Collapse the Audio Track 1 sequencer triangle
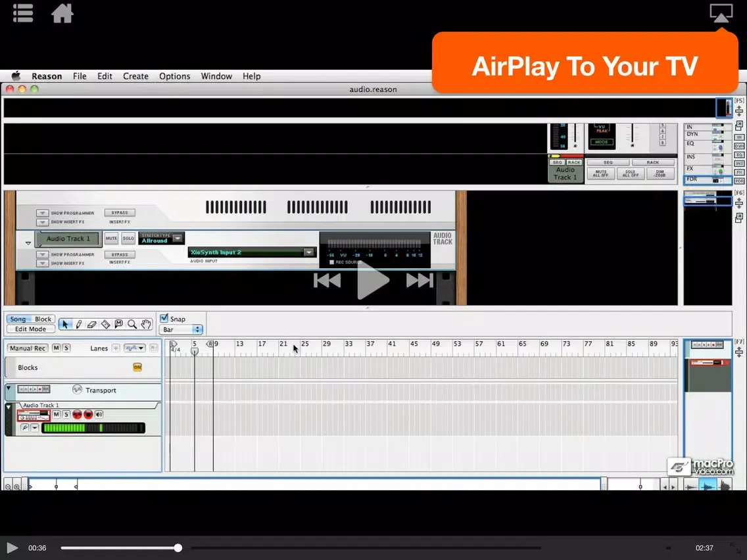This screenshot has height=560, width=747. [x=9, y=407]
